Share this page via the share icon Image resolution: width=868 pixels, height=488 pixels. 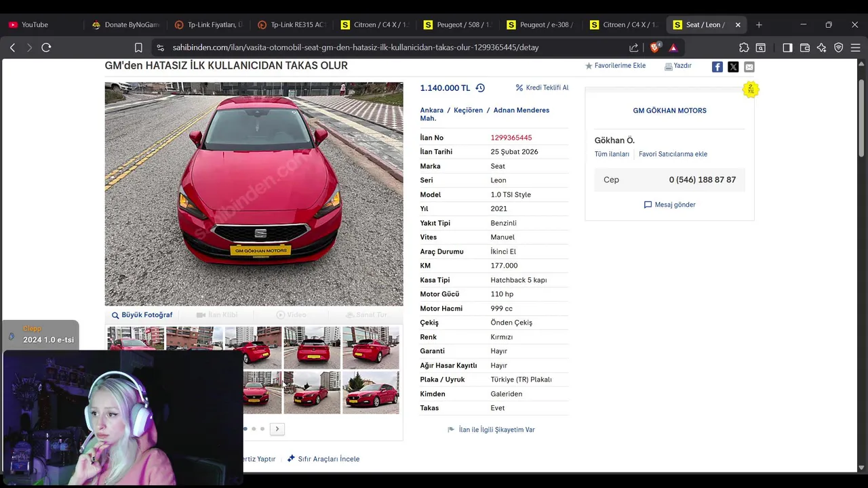click(633, 47)
